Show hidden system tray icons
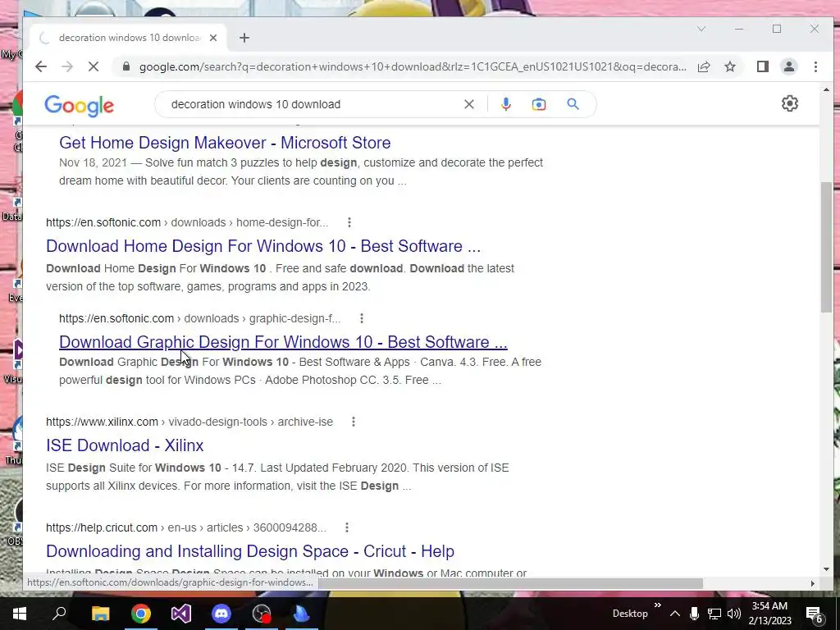 [x=675, y=614]
